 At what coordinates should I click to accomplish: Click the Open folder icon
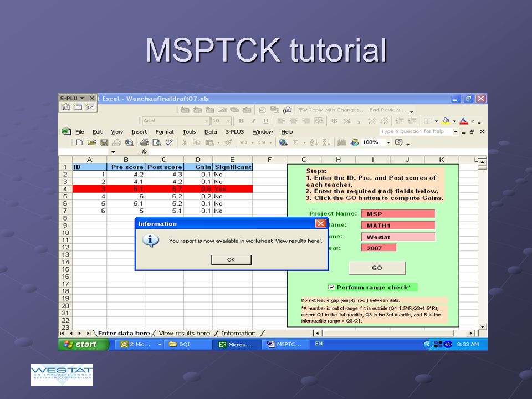(91, 142)
